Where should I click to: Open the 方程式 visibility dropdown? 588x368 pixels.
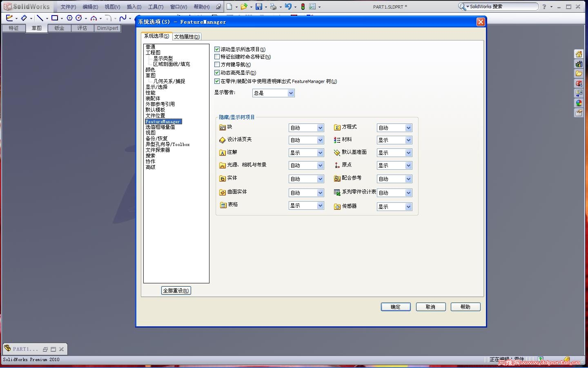pos(394,128)
